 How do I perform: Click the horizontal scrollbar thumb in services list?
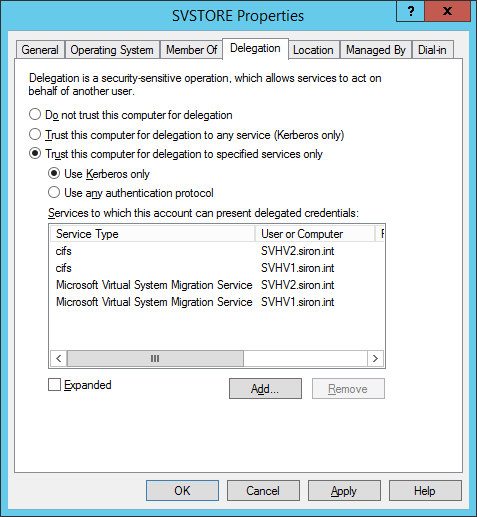click(155, 359)
